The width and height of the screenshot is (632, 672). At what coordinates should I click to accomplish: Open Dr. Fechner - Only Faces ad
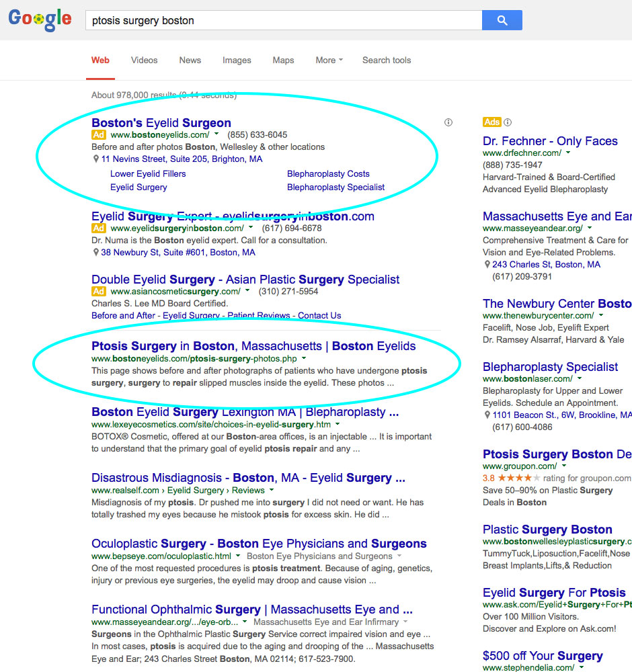click(550, 141)
